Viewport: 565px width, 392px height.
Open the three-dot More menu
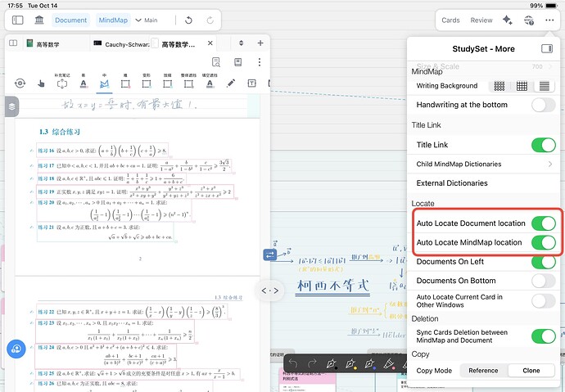tap(549, 20)
